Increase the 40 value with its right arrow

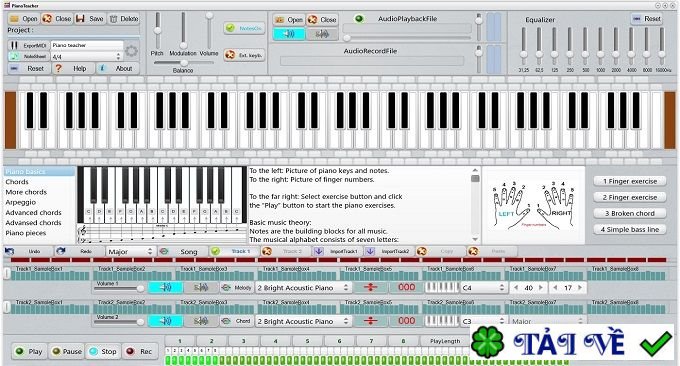point(541,288)
